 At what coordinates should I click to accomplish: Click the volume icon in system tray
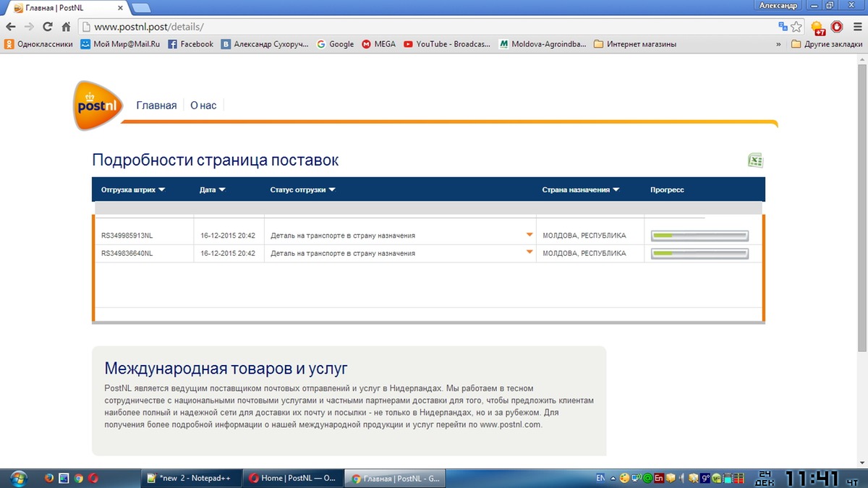point(681,477)
